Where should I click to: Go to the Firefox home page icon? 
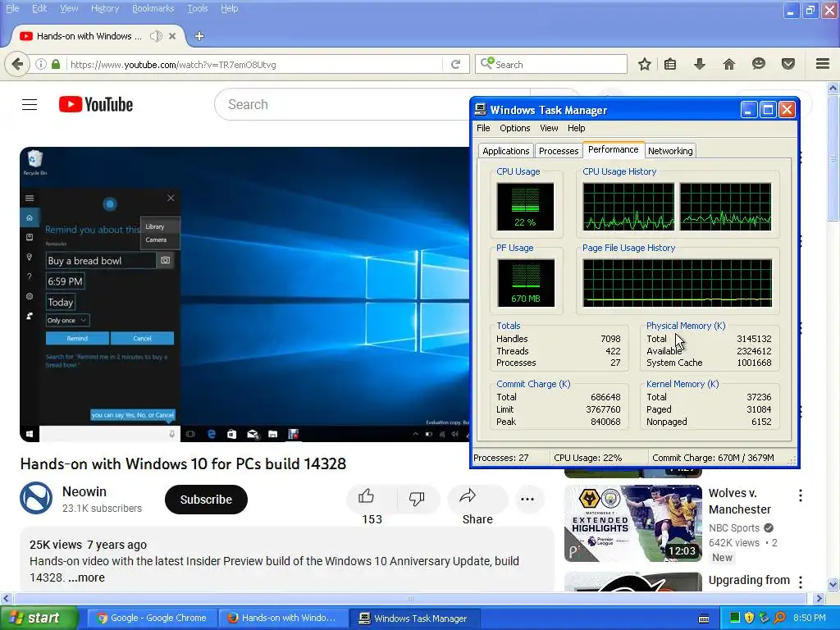pyautogui.click(x=728, y=64)
